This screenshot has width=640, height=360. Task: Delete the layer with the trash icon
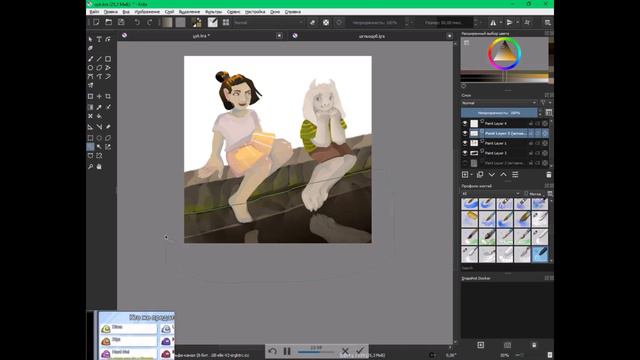549,175
